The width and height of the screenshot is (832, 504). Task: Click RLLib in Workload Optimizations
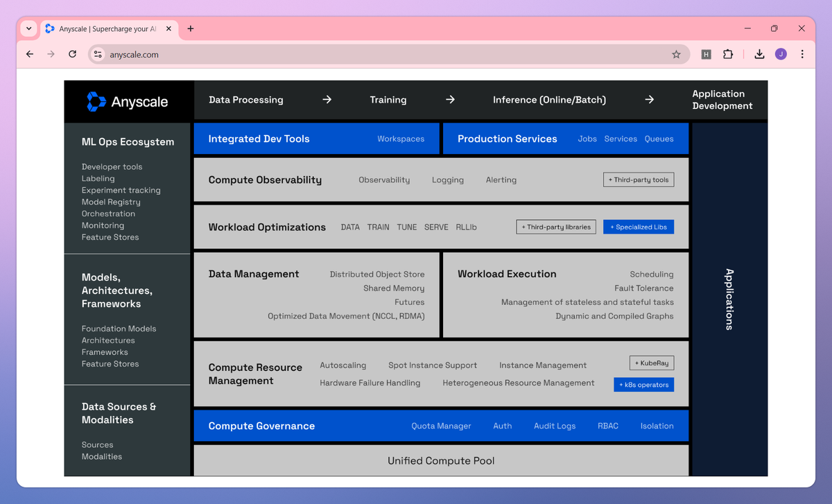(x=466, y=227)
